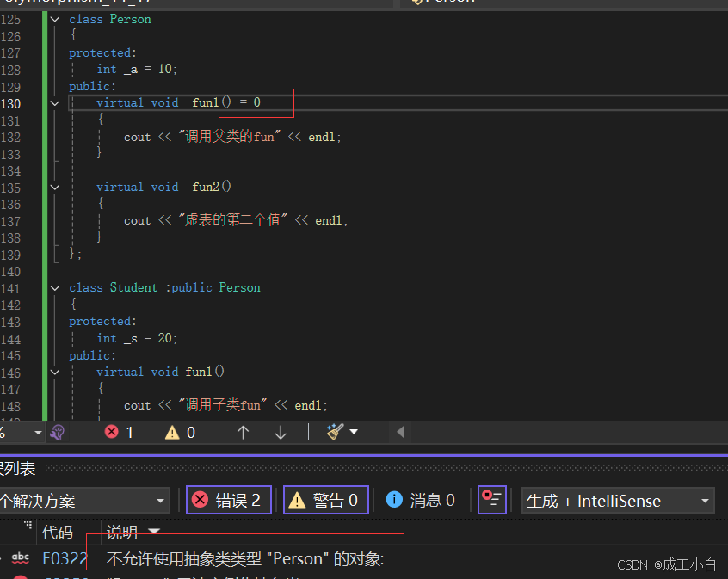Click the code health indicator icon
Screen dimensions: 728x579
coord(58,433)
